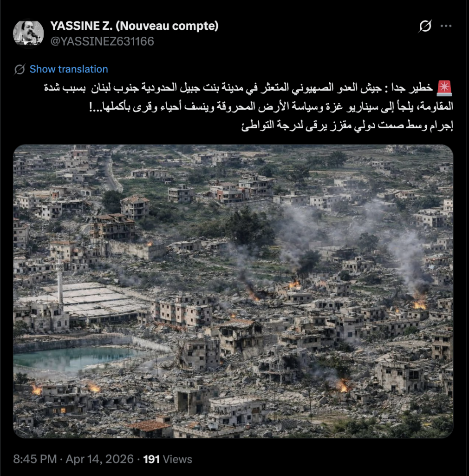Click the Apr 14, 2026 date
Image resolution: width=469 pixels, height=476 pixels.
point(100,459)
